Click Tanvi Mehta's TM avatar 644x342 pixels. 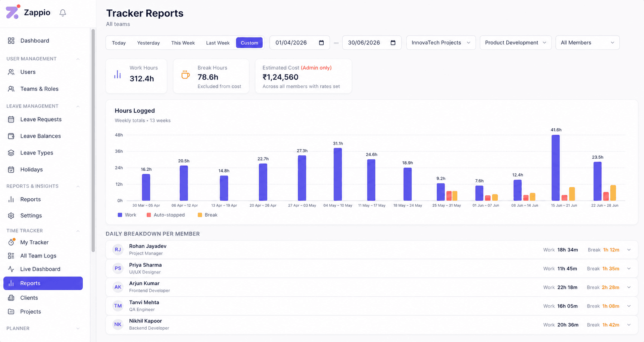(x=118, y=306)
